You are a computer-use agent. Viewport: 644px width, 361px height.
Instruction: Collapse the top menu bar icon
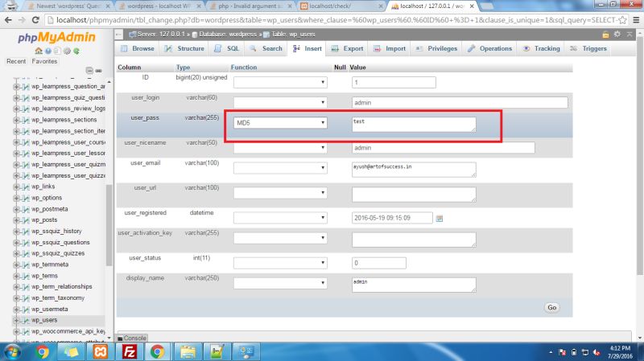click(x=630, y=34)
